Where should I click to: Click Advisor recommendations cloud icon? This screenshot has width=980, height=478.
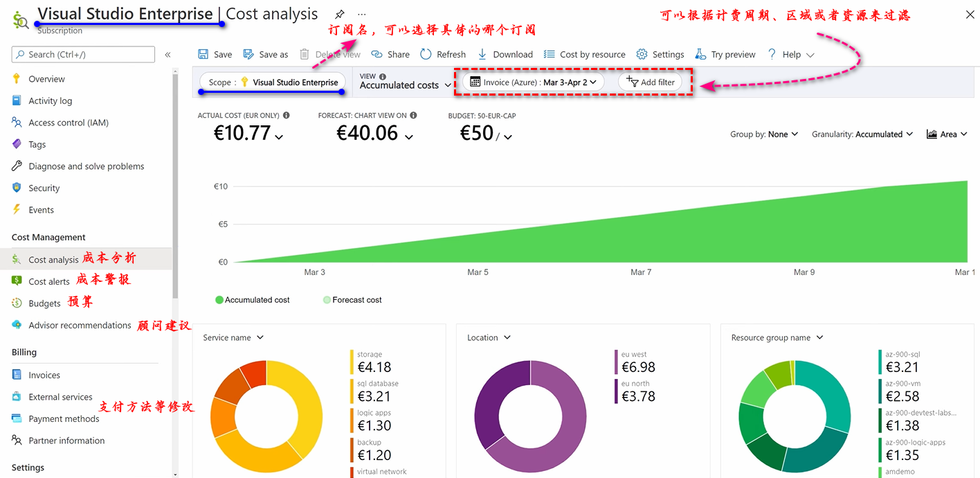tap(17, 325)
